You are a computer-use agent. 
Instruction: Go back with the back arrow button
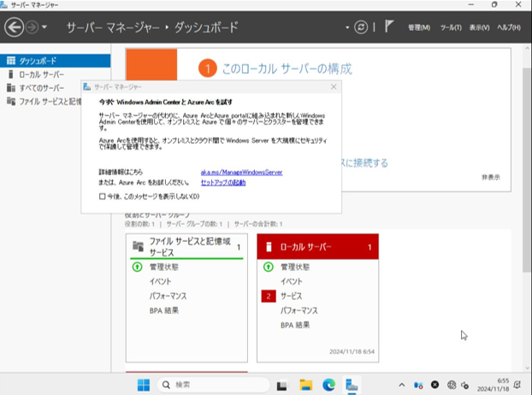[x=14, y=27]
